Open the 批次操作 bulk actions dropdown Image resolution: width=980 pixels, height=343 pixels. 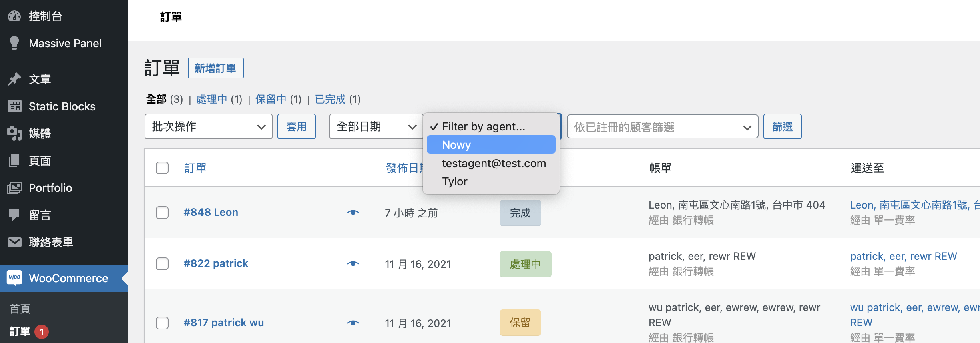coord(209,126)
